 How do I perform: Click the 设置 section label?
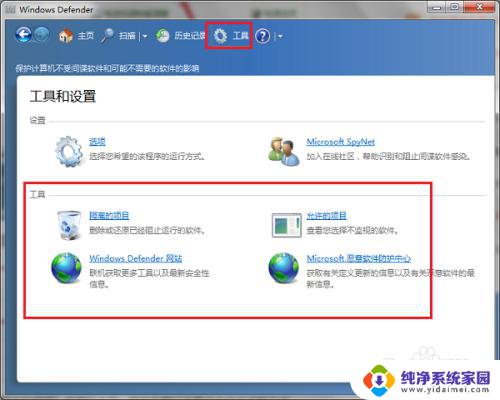(x=37, y=120)
